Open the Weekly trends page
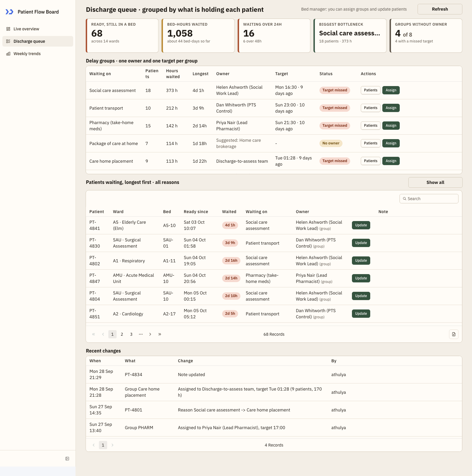Image resolution: width=472 pixels, height=476 pixels. [x=38, y=54]
